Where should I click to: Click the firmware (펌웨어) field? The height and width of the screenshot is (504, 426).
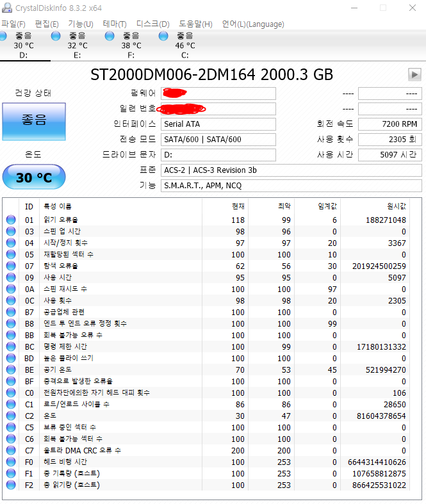click(218, 93)
